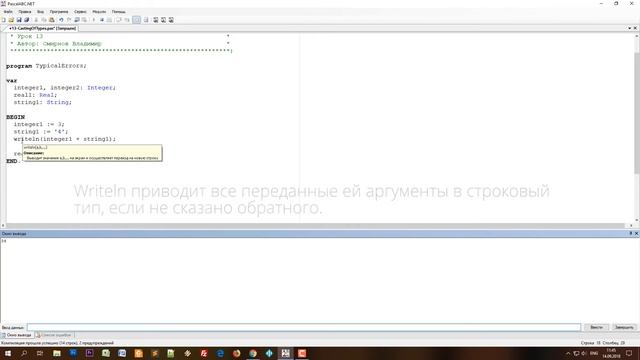Click the volume speaker tray icon

point(584,353)
